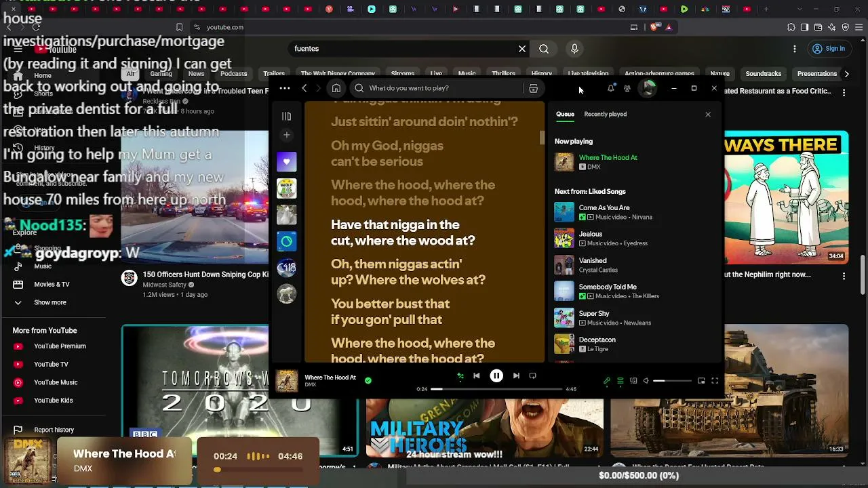Toggle repeat mode in Spotify

pyautogui.click(x=532, y=375)
